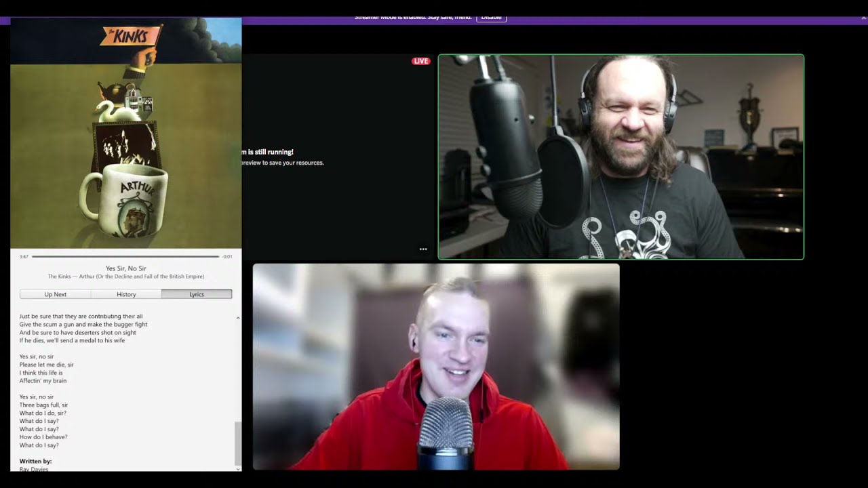This screenshot has width=868, height=488.
Task: Click lyric line 'Affectin' my brain'
Action: [43, 381]
